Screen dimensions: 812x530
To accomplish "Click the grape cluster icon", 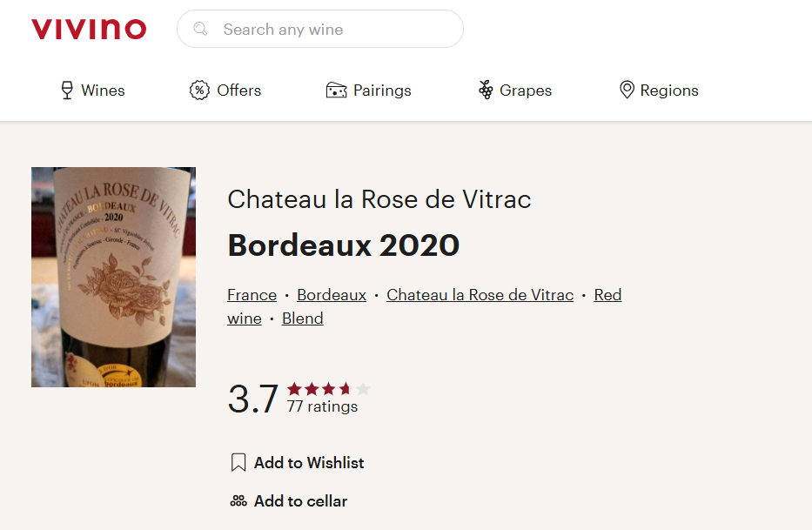I will point(486,91).
